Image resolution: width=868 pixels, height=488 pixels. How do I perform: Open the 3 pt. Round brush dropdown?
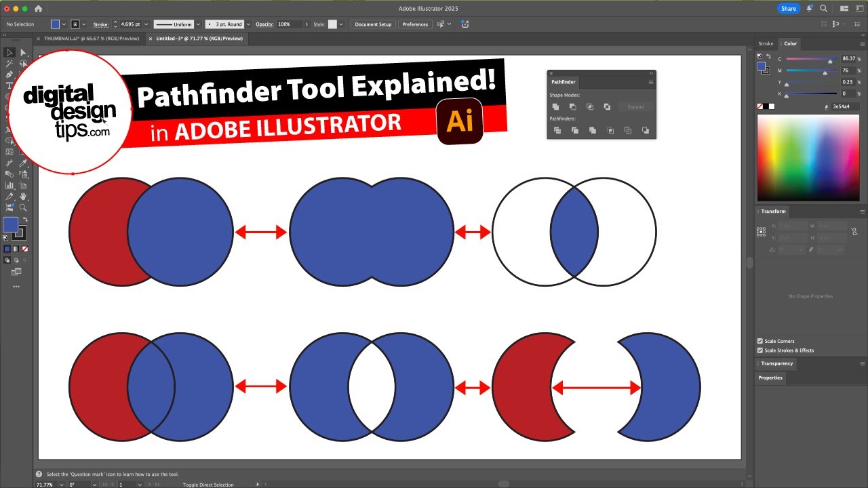click(248, 24)
